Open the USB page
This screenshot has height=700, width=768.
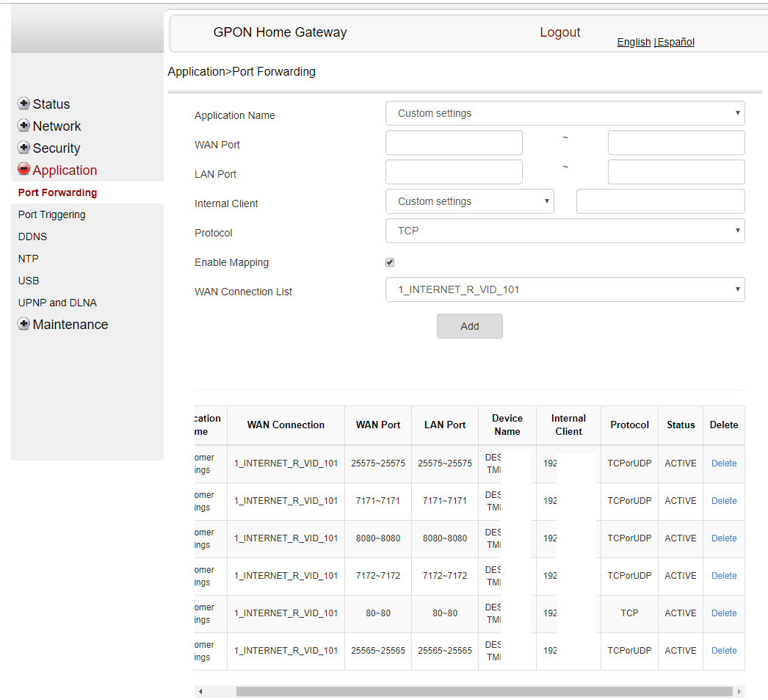point(29,281)
